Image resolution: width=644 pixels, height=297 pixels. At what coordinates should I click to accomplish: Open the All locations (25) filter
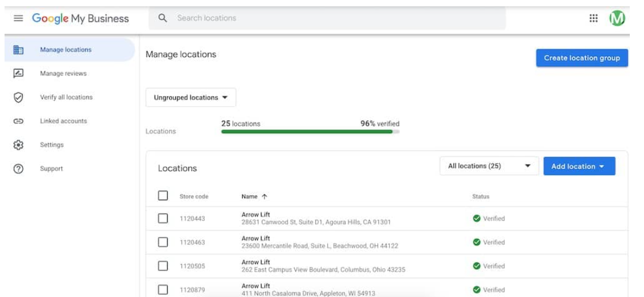point(489,166)
